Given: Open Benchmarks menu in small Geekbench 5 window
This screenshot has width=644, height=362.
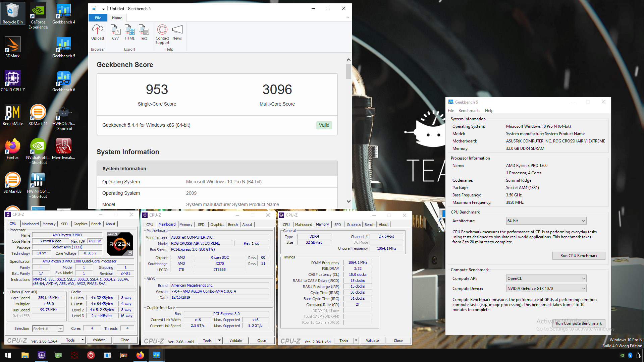Looking at the screenshot, I should (x=469, y=111).
